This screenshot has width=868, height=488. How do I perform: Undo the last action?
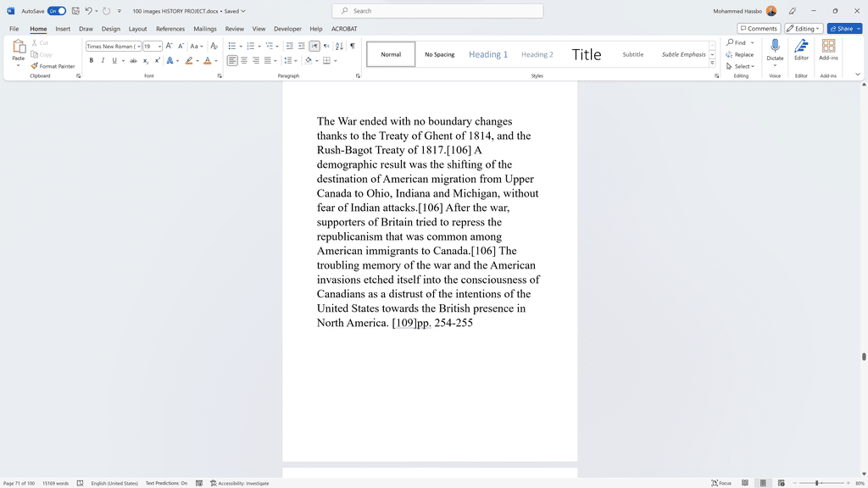tap(88, 11)
